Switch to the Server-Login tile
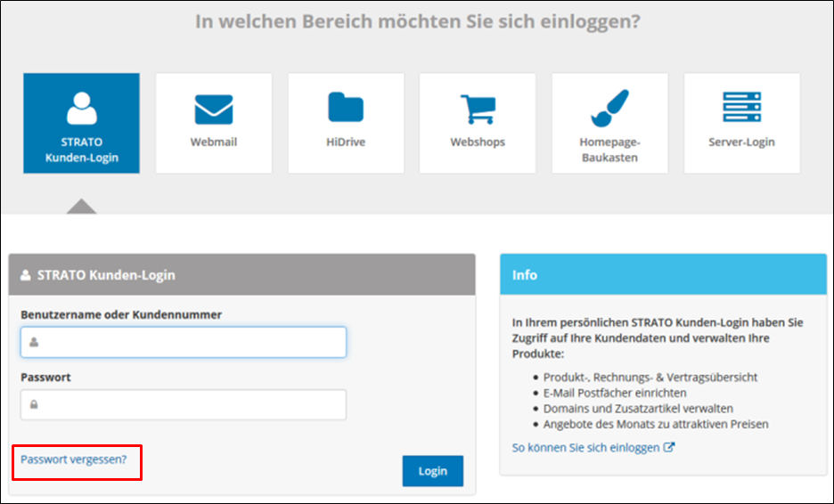The width and height of the screenshot is (834, 504). [x=742, y=124]
